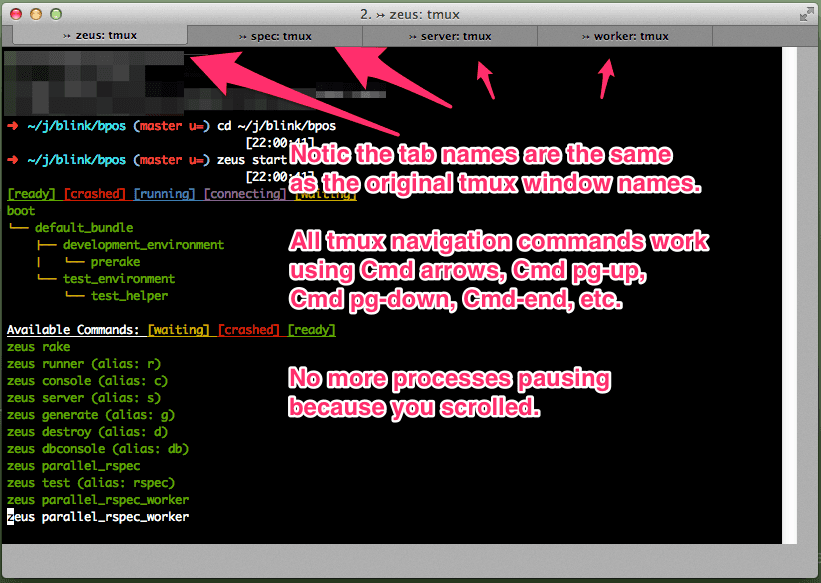Click the window title '2. zeus: tmux'
The image size is (821, 583).
tap(410, 14)
